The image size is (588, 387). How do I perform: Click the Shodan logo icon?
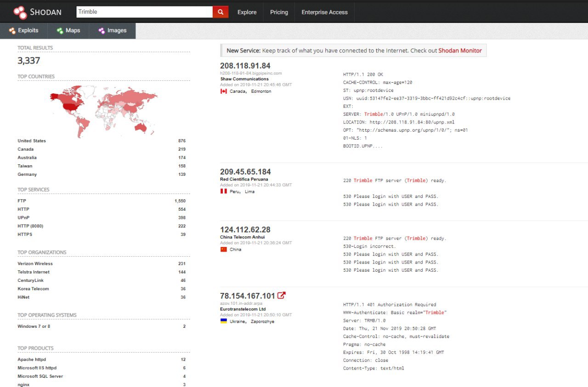(x=20, y=12)
